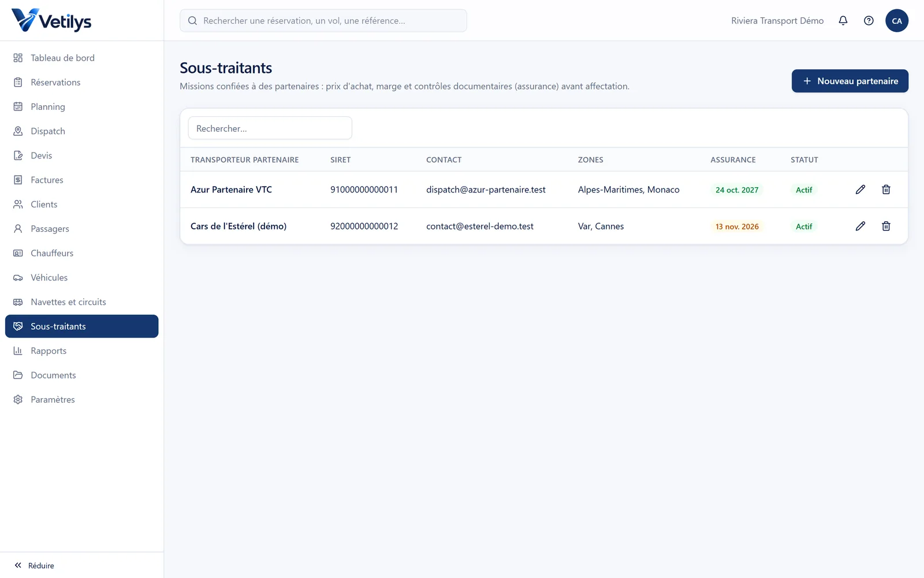
Task: Focus the global reservation search field
Action: [x=323, y=21]
